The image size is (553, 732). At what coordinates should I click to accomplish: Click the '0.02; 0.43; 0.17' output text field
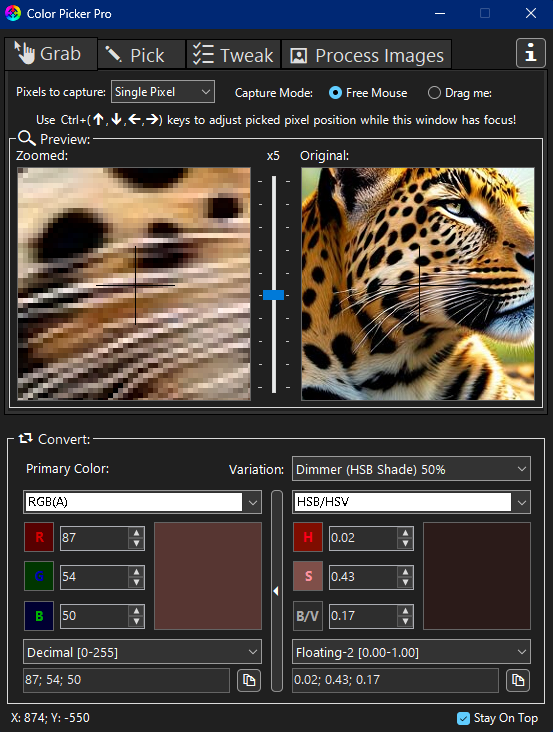tap(395, 680)
